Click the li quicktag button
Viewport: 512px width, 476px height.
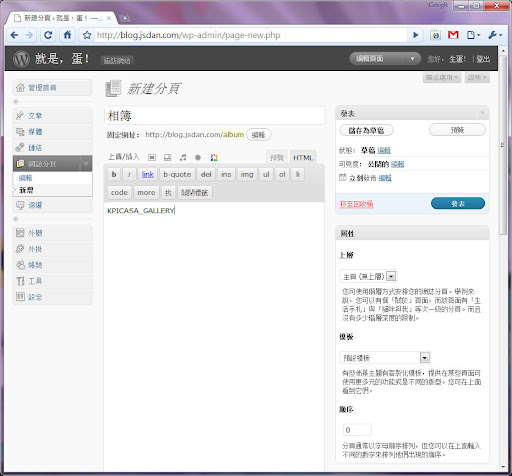point(298,174)
